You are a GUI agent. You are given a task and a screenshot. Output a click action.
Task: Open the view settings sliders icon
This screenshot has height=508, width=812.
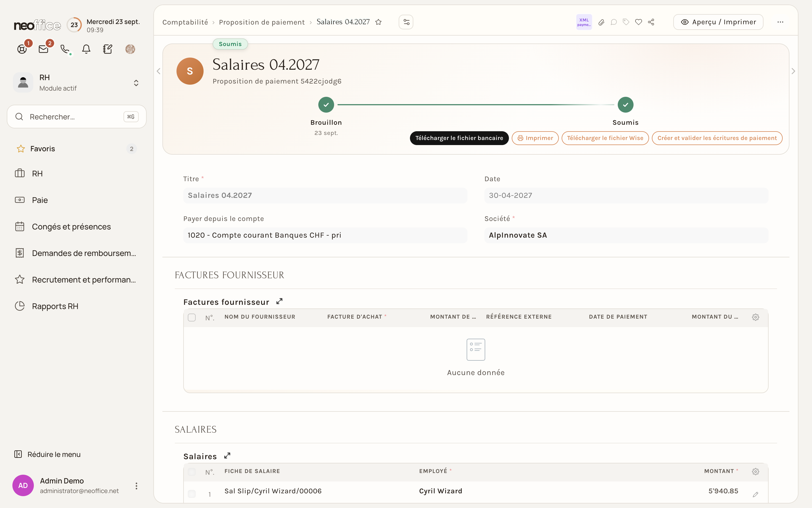pyautogui.click(x=406, y=22)
